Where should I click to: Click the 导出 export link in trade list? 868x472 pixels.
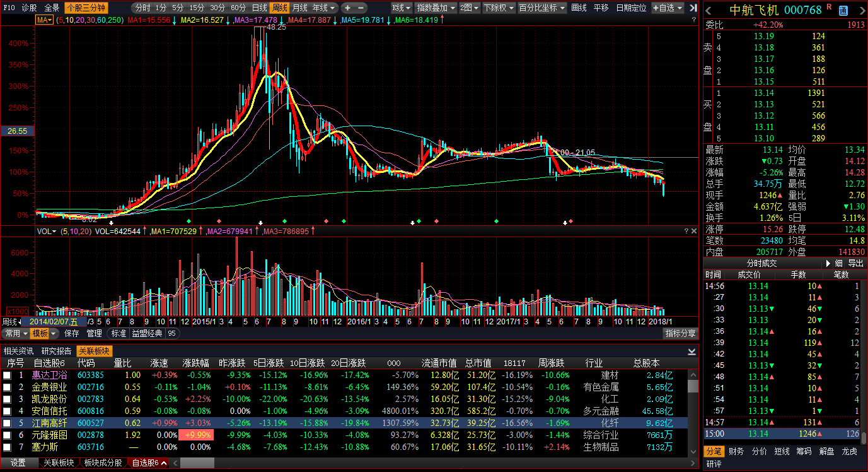tap(855, 263)
